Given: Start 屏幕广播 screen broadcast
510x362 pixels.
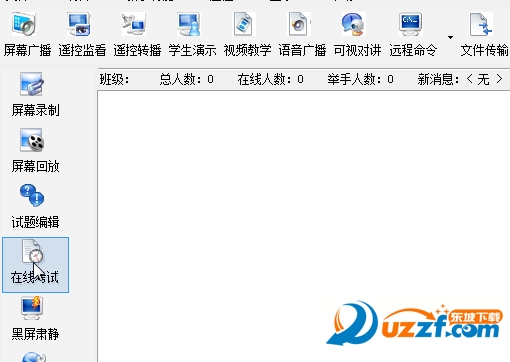Looking at the screenshot, I should 27,34.
